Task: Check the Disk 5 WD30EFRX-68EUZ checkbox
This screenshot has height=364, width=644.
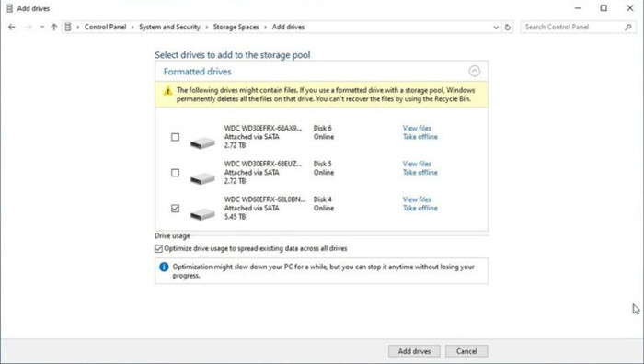Action: tap(176, 173)
